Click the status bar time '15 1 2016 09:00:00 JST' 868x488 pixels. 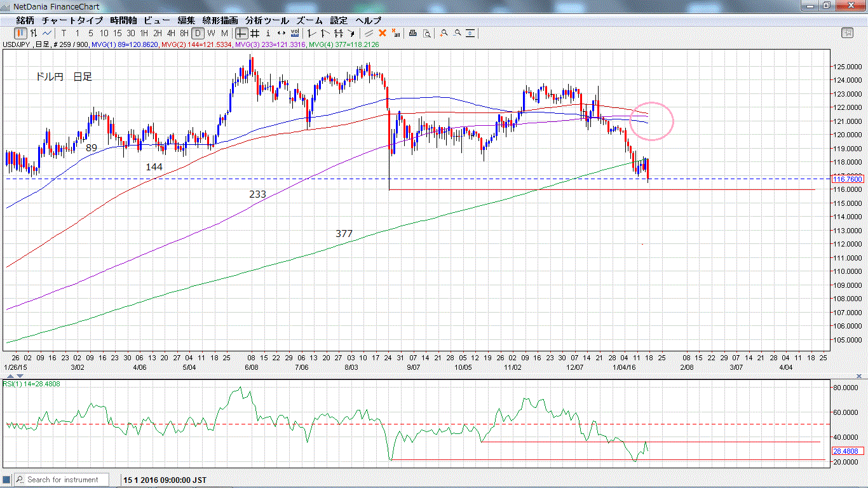[165, 480]
